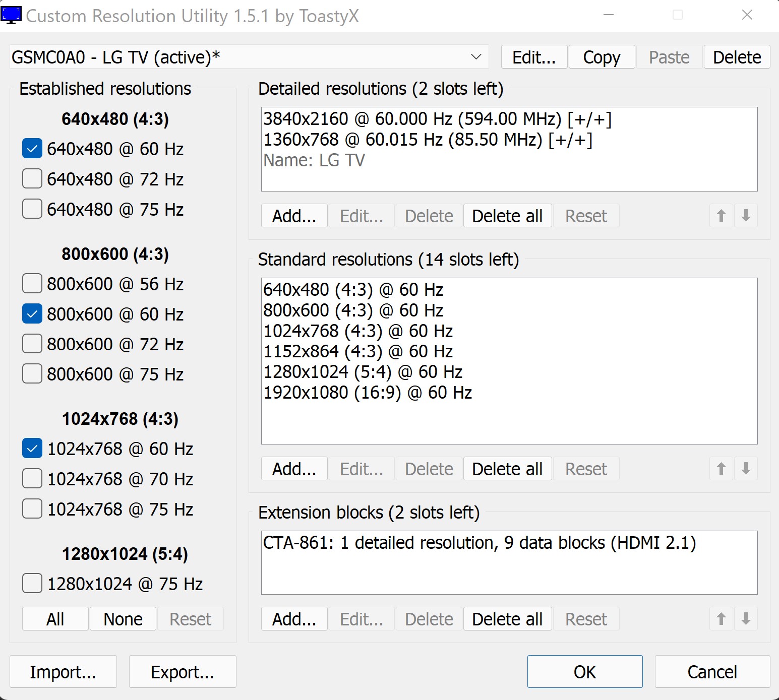Image resolution: width=779 pixels, height=700 pixels.
Task: Move detailed resolution down with arrow
Action: [746, 216]
